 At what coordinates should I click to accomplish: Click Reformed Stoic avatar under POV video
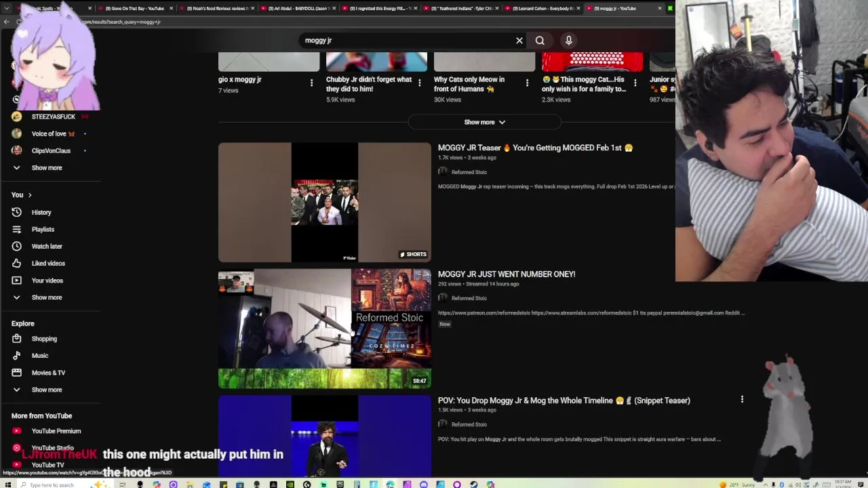tap(443, 424)
